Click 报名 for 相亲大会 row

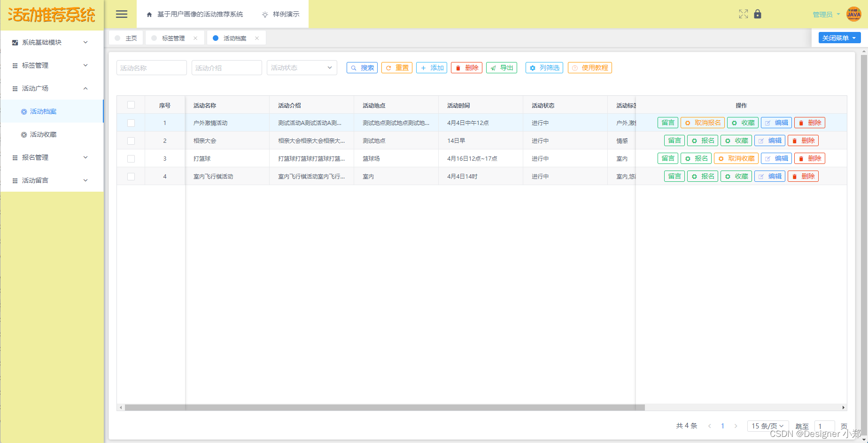tap(703, 140)
